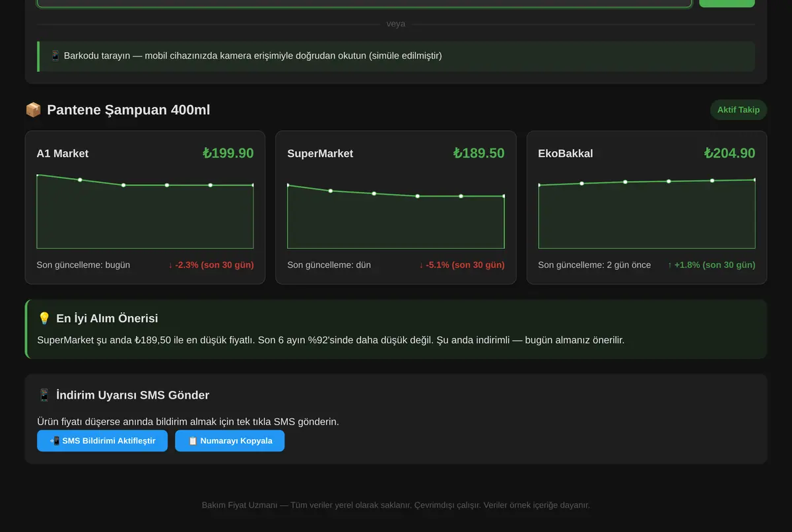Copy the number with Numarayı Kopyala
This screenshot has height=532, width=792.
(230, 441)
